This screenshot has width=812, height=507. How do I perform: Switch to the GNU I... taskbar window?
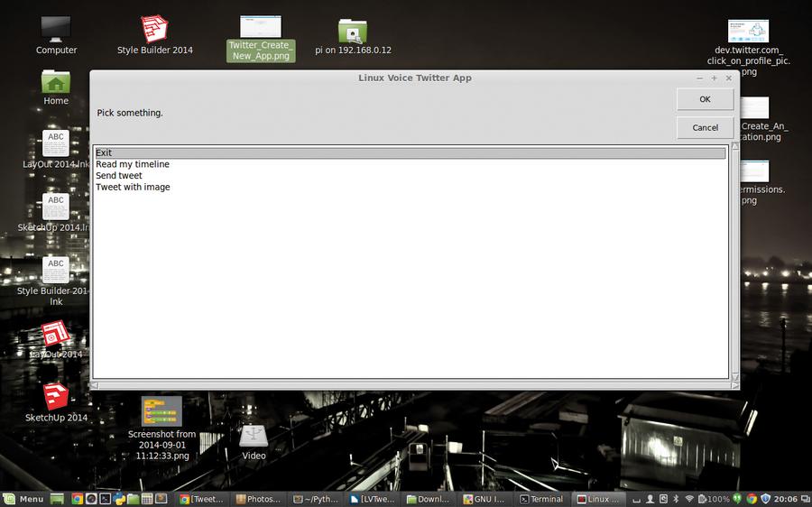[484, 499]
